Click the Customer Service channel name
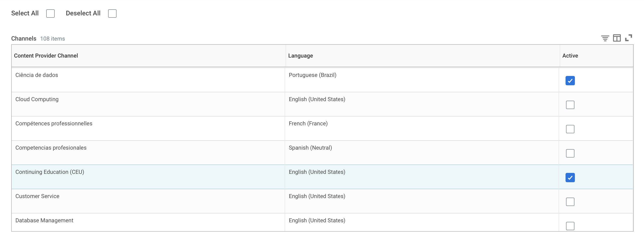644x240 pixels. 38,196
